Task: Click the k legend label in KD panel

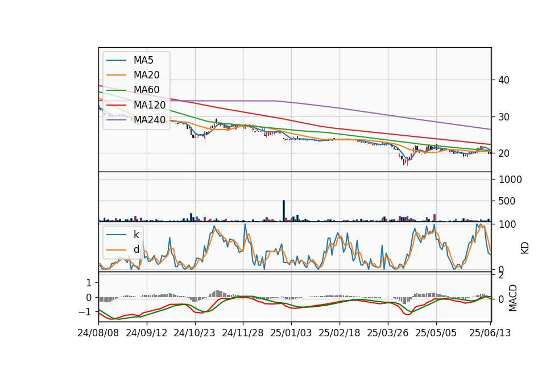Action: [136, 235]
